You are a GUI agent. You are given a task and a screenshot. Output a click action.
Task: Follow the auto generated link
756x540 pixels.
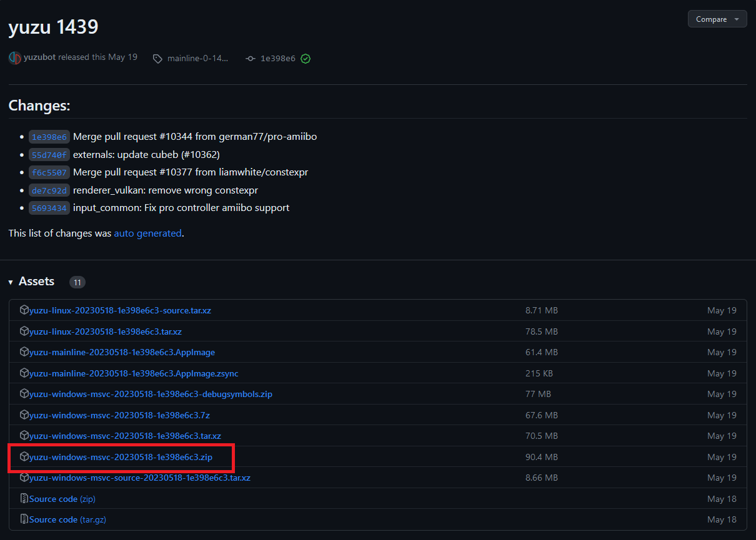point(147,233)
